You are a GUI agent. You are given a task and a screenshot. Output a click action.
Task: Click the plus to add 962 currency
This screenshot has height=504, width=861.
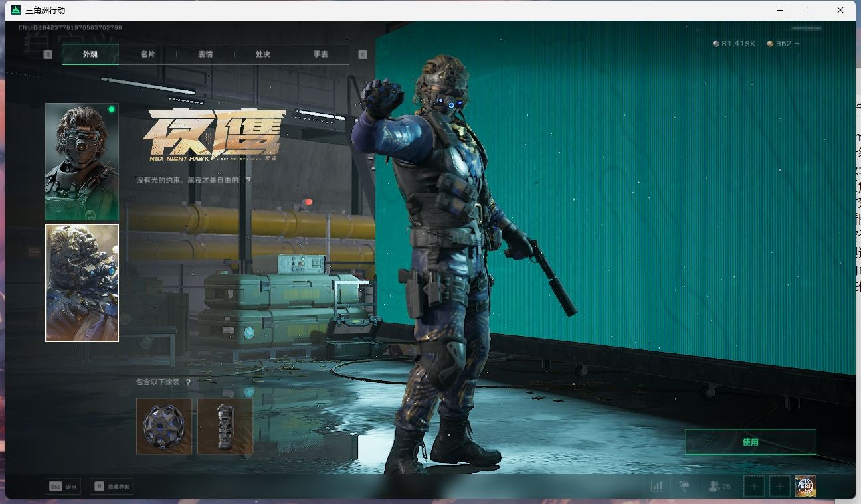pos(797,44)
